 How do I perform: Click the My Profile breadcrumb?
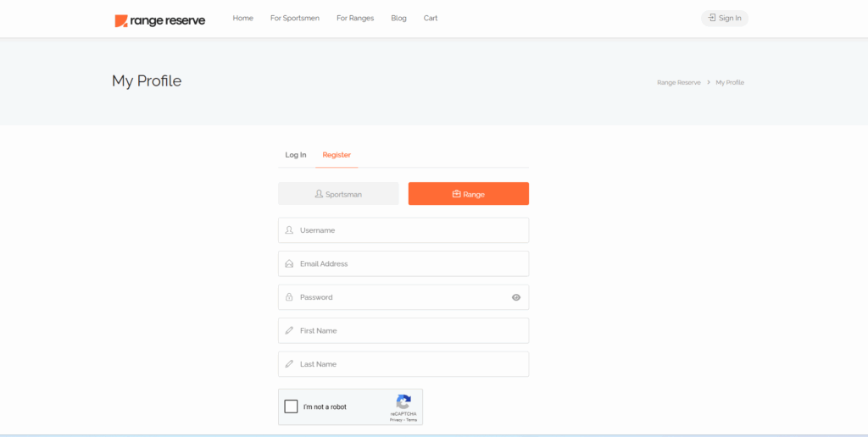tap(730, 82)
